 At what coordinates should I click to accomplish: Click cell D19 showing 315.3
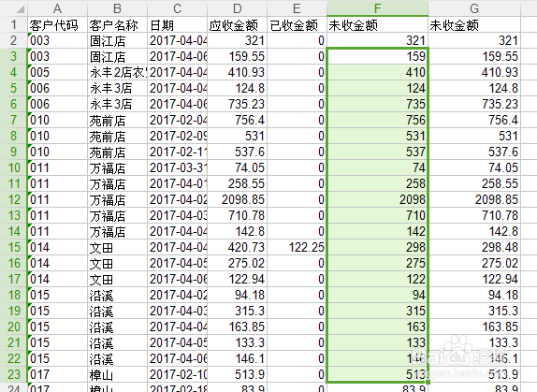237,311
